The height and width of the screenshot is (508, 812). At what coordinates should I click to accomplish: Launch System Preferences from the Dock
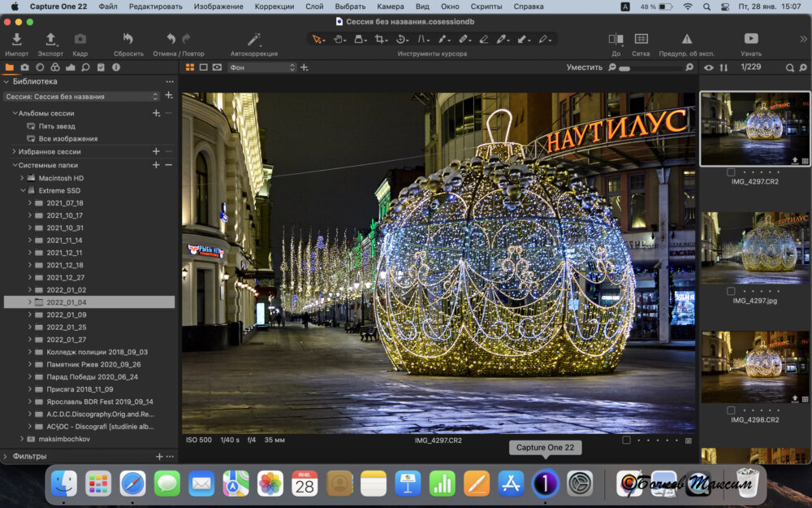click(x=580, y=484)
